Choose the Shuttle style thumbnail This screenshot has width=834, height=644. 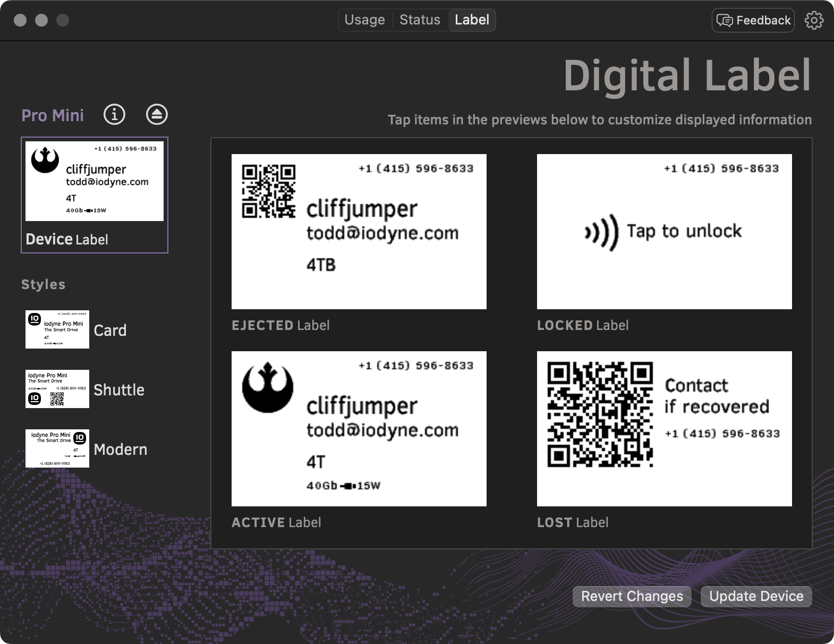[x=57, y=389]
